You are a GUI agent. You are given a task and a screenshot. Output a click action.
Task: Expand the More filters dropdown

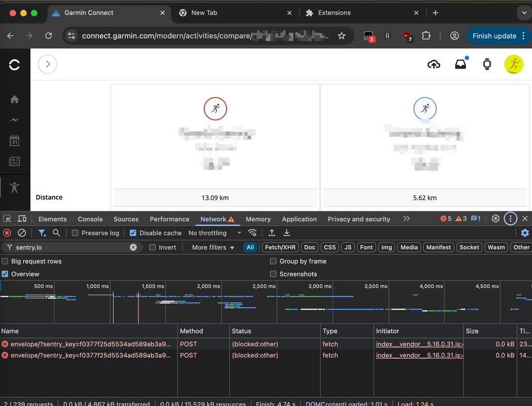click(213, 247)
